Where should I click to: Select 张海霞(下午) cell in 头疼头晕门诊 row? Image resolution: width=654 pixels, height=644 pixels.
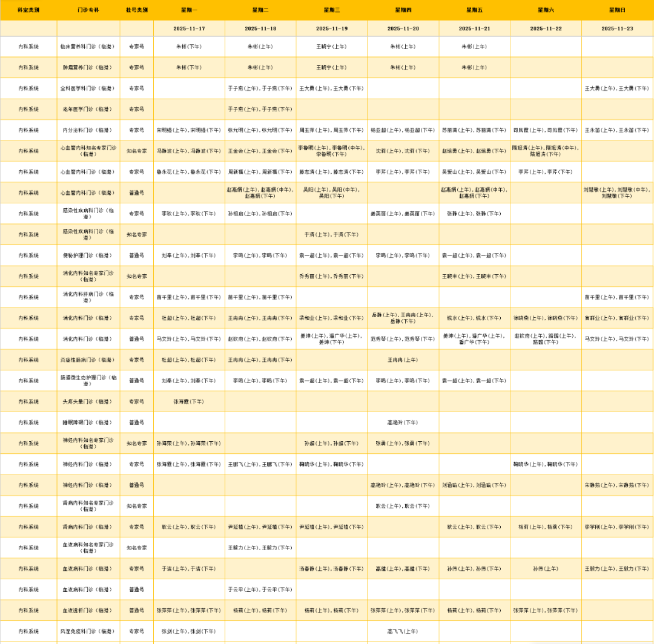(x=189, y=402)
